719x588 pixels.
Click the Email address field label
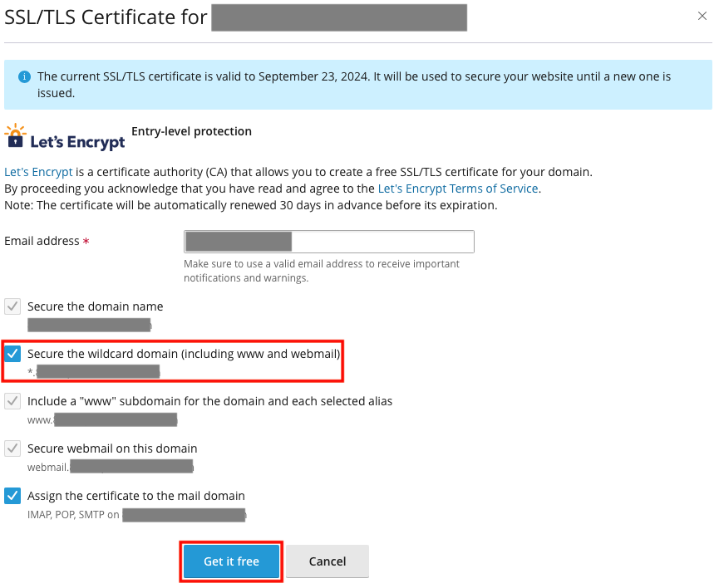tap(42, 242)
